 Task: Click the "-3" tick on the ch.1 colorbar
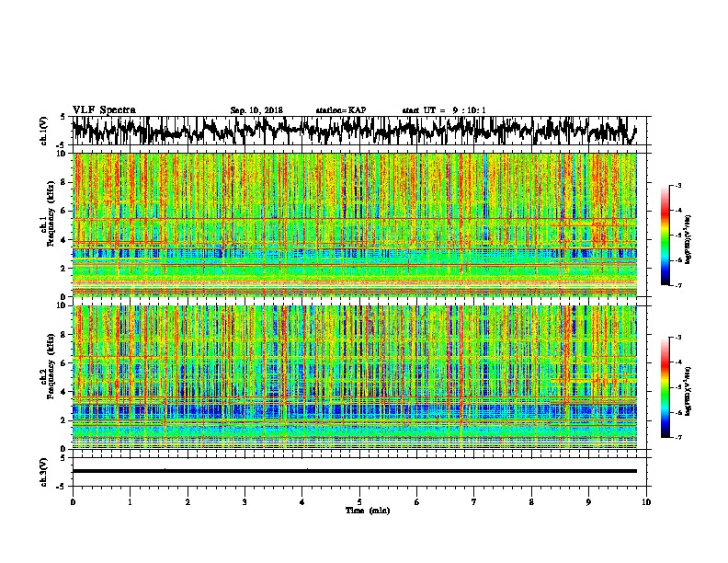click(x=677, y=186)
